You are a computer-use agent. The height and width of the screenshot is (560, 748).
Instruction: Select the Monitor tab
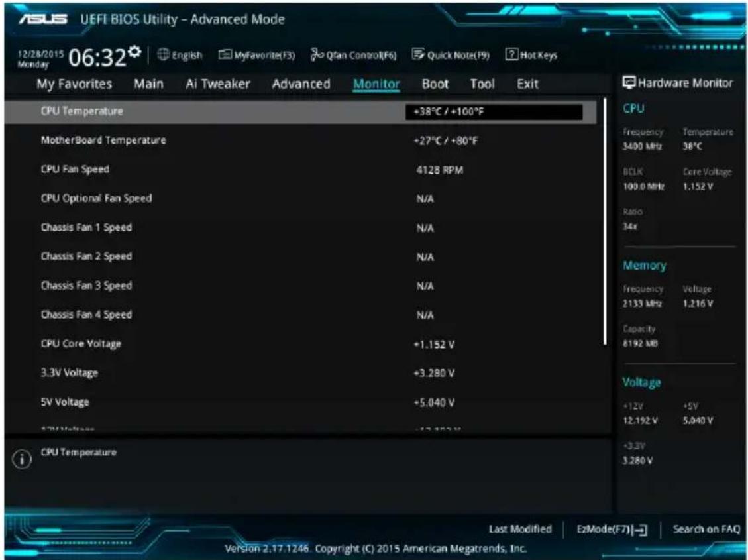[376, 84]
